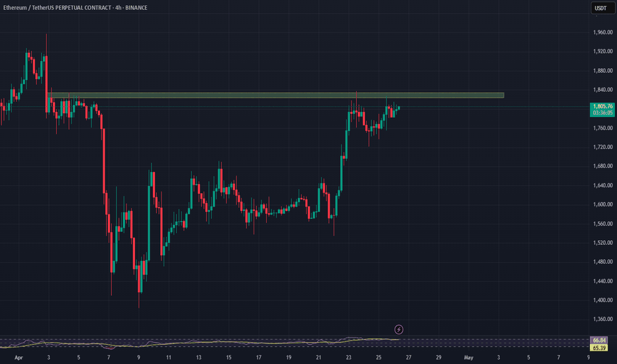Click the indicator value label 65.39
Viewport: 617px width, 364px height.
coord(599,348)
